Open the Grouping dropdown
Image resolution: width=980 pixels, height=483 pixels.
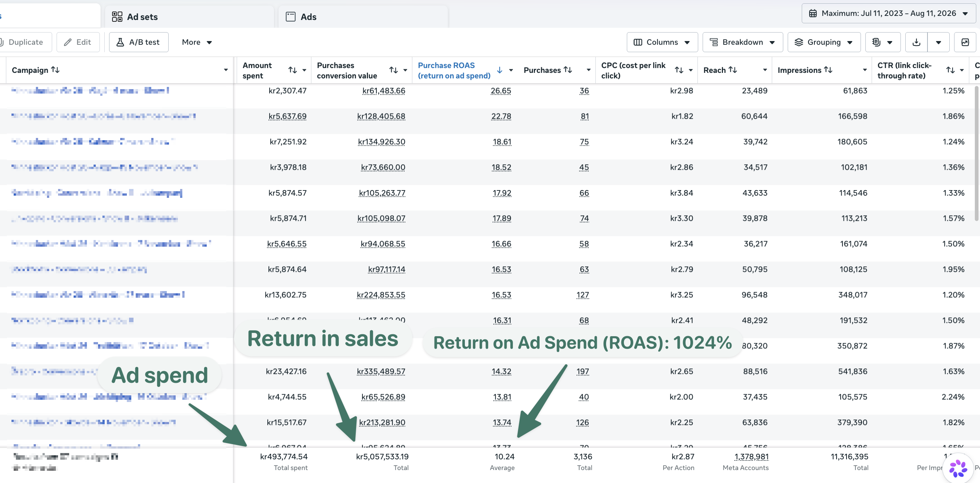click(x=824, y=42)
